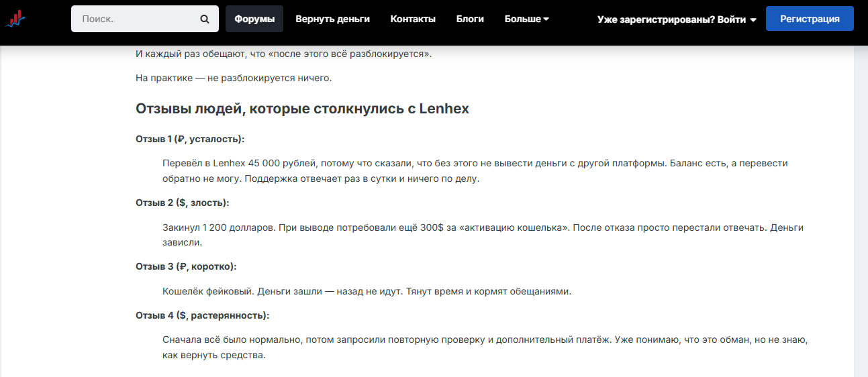Screen dimensions: 868x377
Task: Expand the Уже зарегистрированы? Войти dropdown
Action: coord(677,19)
